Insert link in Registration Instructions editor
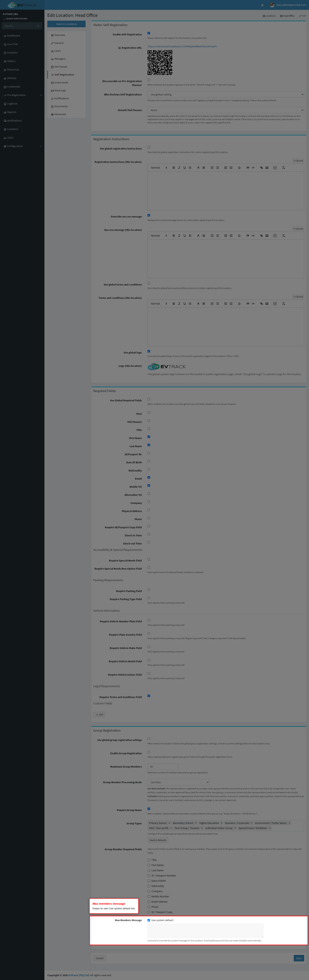309x980 pixels. [x=261, y=168]
